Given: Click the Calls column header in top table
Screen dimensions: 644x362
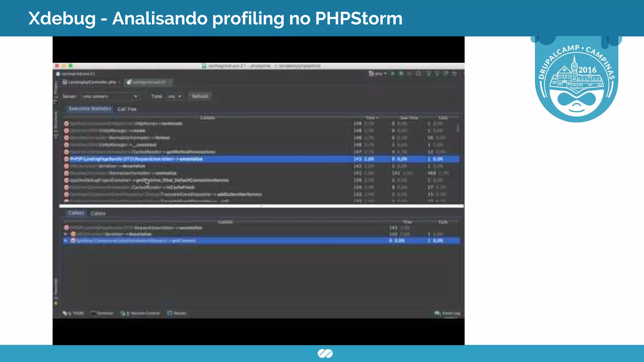Looking at the screenshot, I should [x=443, y=118].
